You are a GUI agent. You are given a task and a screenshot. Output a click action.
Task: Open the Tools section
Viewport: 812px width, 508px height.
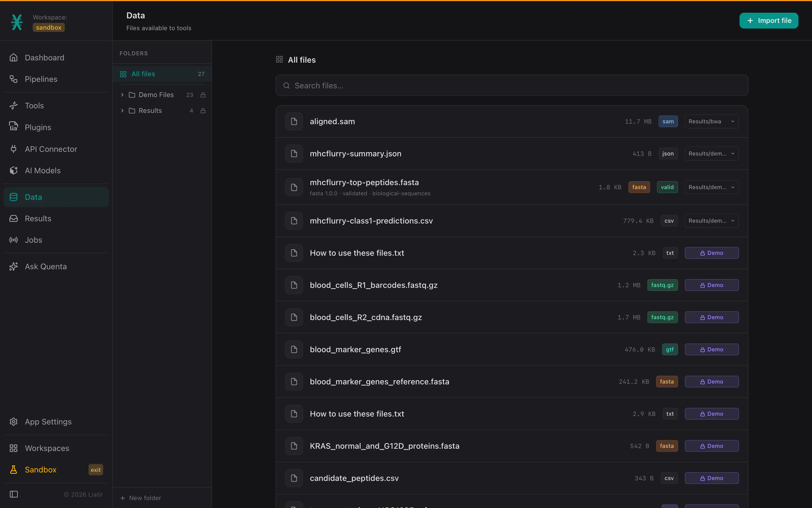[56, 106]
